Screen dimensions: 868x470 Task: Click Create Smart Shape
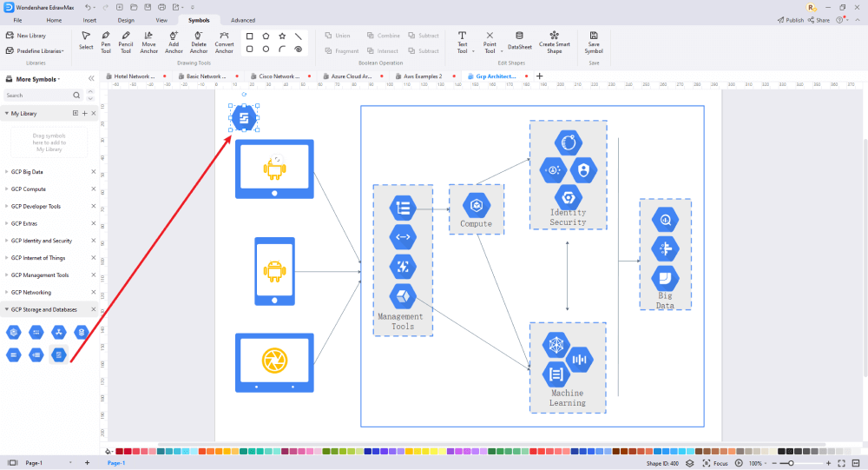point(554,42)
